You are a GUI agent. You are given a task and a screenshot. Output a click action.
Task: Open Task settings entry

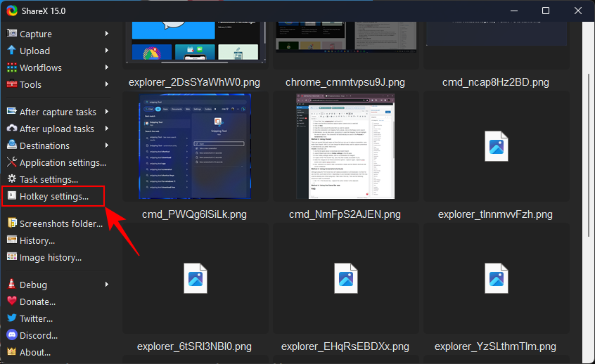tap(49, 179)
